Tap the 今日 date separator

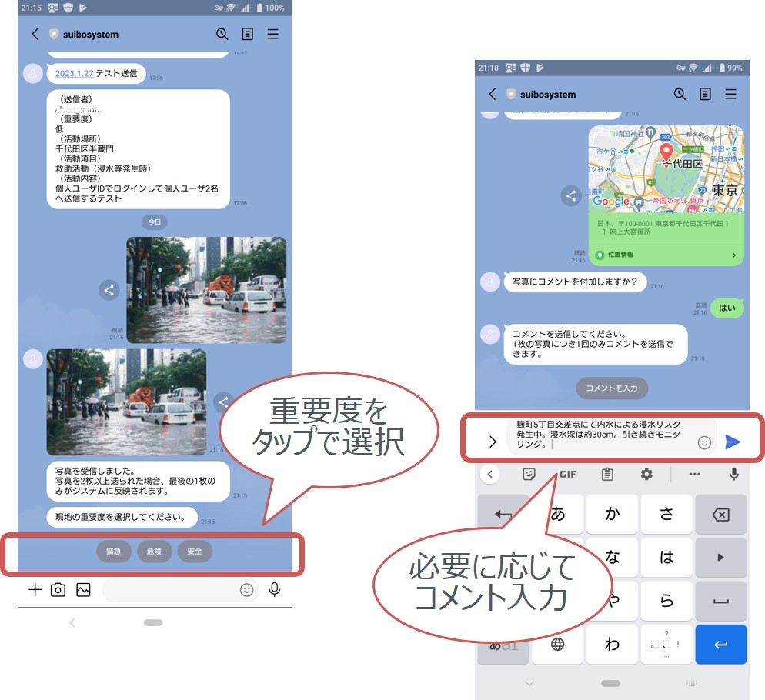[155, 222]
